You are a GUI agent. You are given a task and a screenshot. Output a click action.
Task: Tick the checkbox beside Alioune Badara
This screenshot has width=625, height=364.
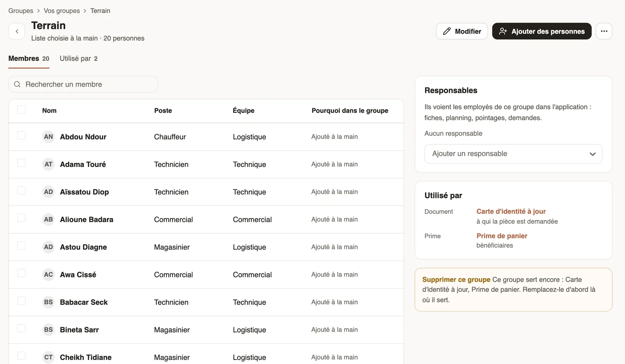point(21,218)
